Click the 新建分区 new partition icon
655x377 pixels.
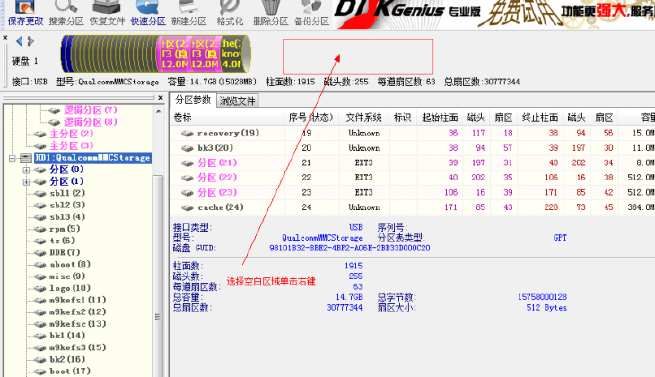[x=188, y=13]
